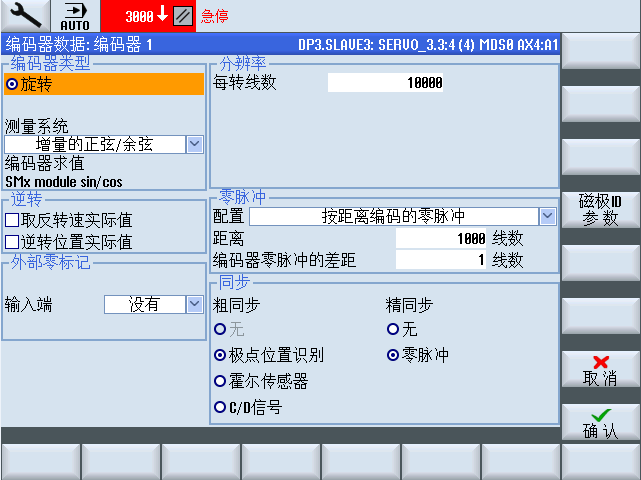Select 霍尔传感器 coarse sync option
641x480 pixels.
click(x=220, y=381)
